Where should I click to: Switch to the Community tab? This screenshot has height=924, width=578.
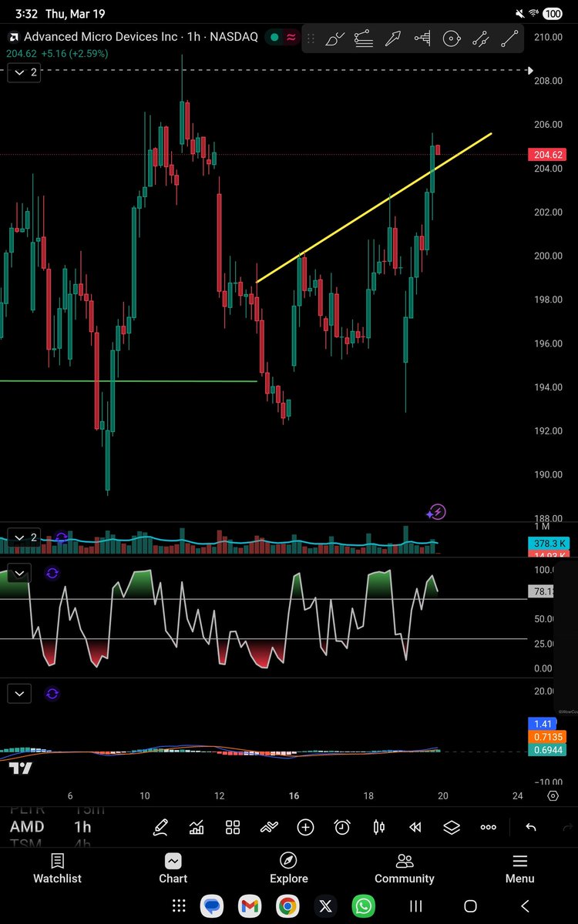point(405,868)
